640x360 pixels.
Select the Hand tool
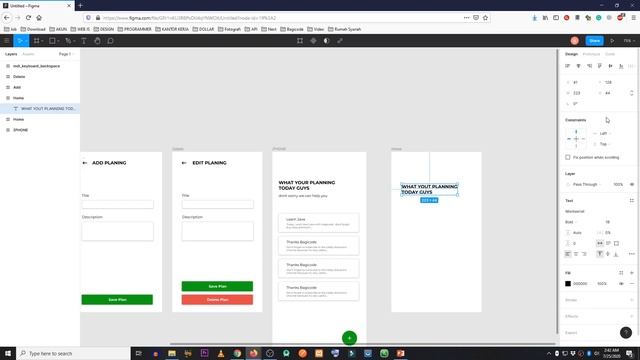tap(97, 41)
